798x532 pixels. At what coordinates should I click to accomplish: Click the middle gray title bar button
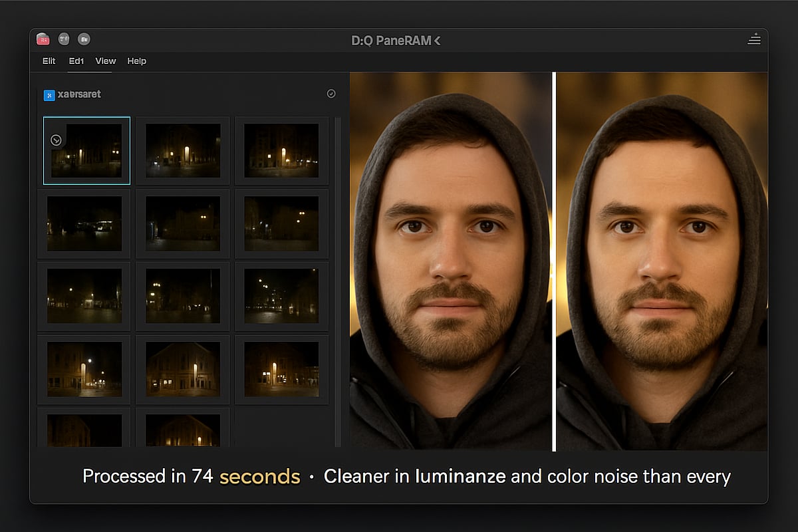coord(64,39)
